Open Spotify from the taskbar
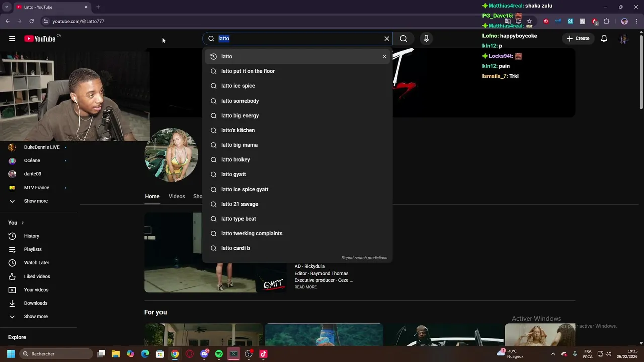Image resolution: width=644 pixels, height=362 pixels. pos(219,354)
